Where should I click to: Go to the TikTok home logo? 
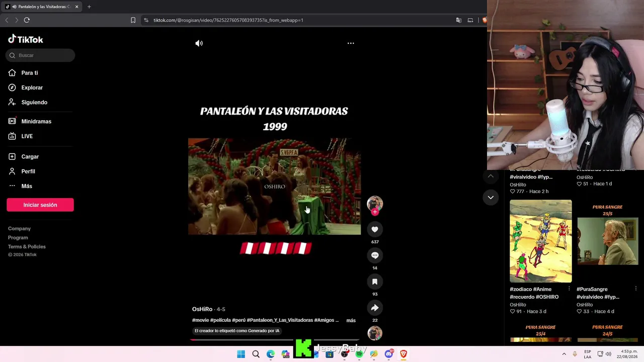coord(26,39)
